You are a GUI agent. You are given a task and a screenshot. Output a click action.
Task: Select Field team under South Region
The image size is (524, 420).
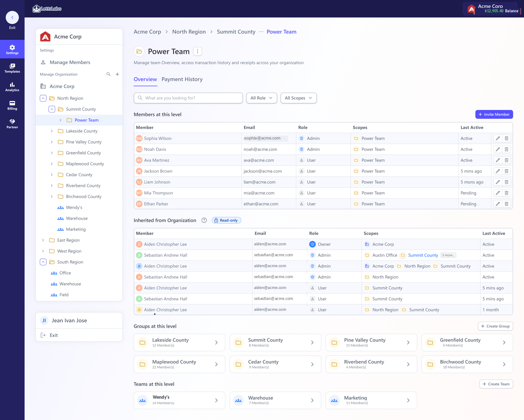pos(64,295)
